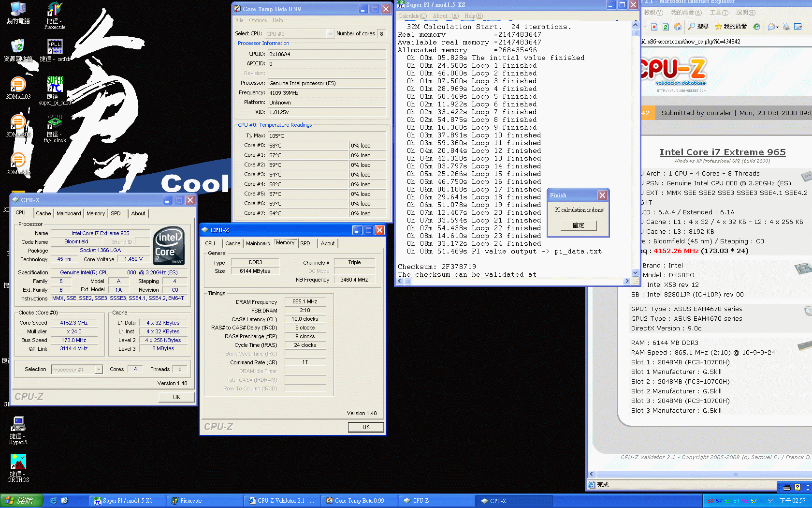
Task: Open Intel Core i7 Extreme 965 link on webpage
Action: [x=723, y=152]
